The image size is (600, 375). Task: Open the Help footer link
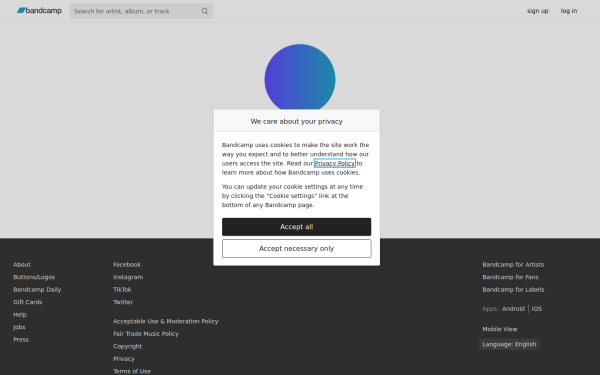(20, 315)
